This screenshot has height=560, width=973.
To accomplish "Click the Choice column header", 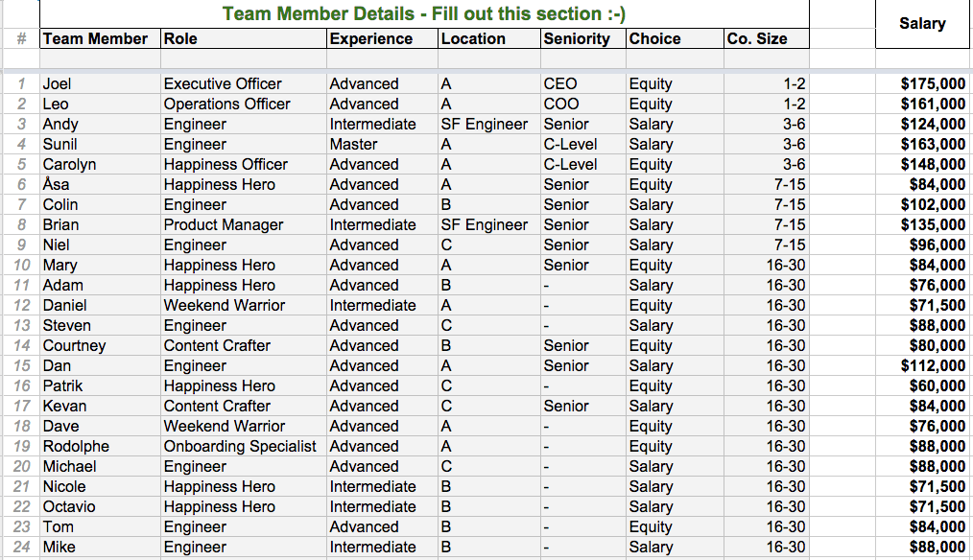I will [x=655, y=39].
